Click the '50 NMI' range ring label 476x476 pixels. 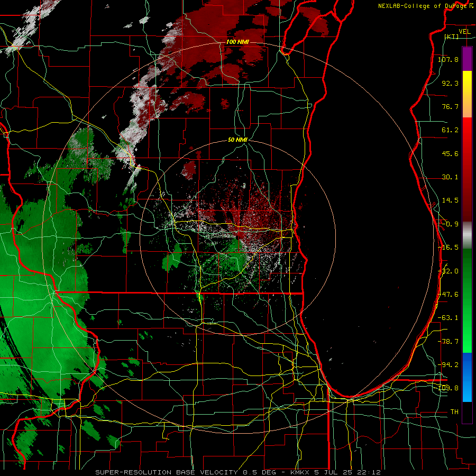[237, 140]
